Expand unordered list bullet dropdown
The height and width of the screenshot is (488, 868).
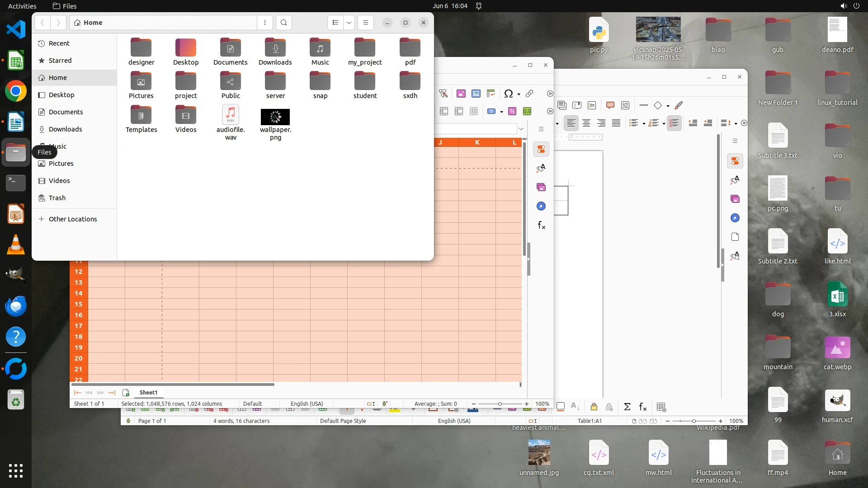pos(644,123)
